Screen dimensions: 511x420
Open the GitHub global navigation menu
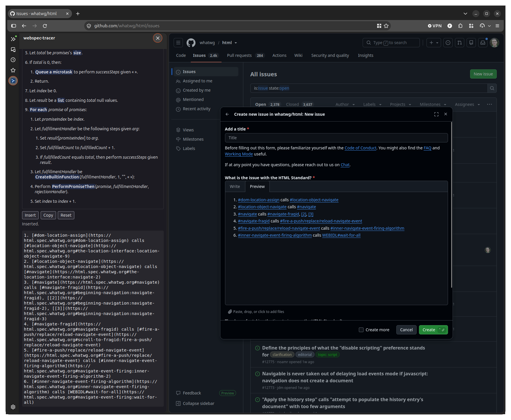coord(178,43)
